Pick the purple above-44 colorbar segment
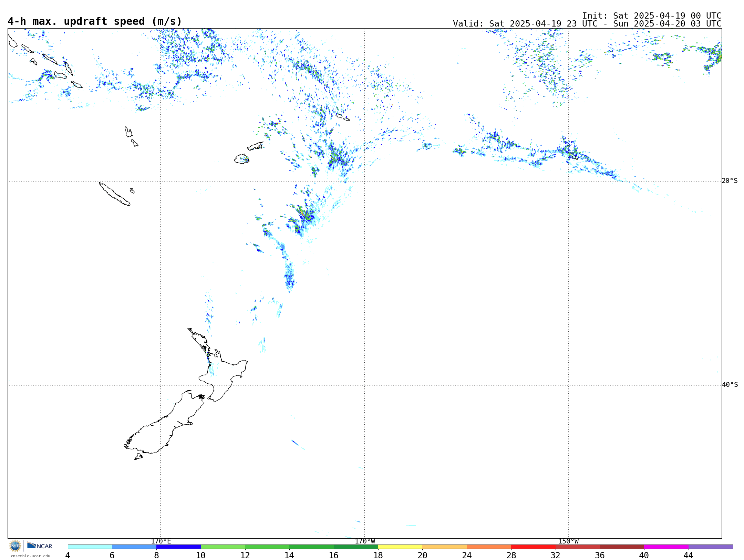The height and width of the screenshot is (560, 744). pos(711,547)
